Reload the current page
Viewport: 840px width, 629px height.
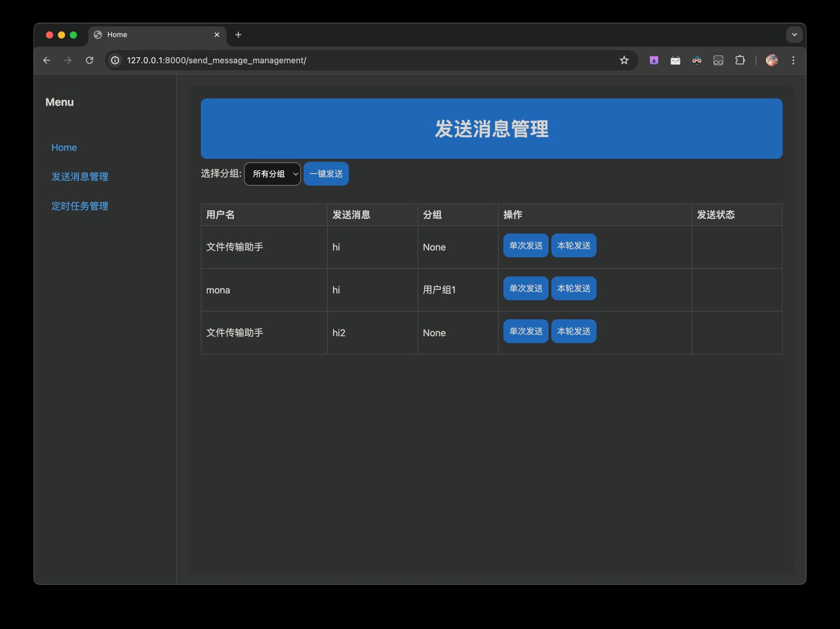(x=89, y=60)
